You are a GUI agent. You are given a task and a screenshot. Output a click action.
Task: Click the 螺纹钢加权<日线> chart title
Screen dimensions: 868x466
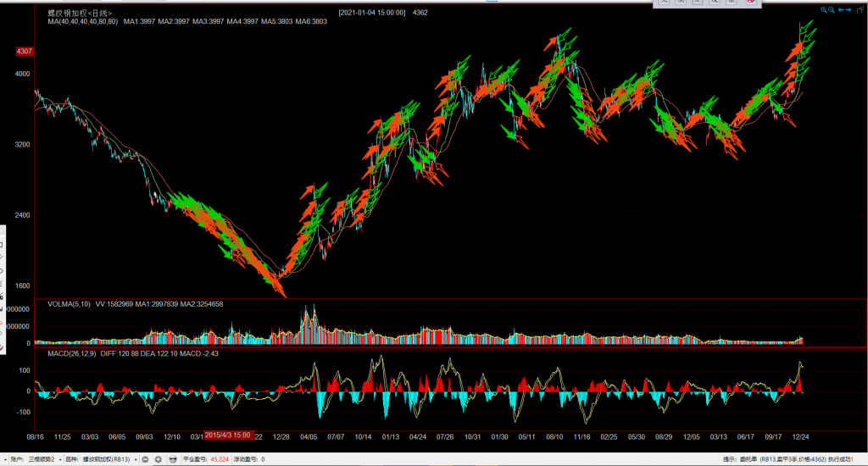(66, 13)
